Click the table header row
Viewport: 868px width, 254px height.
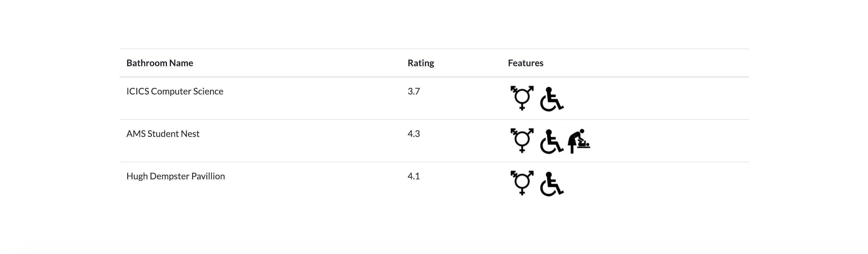(x=434, y=63)
